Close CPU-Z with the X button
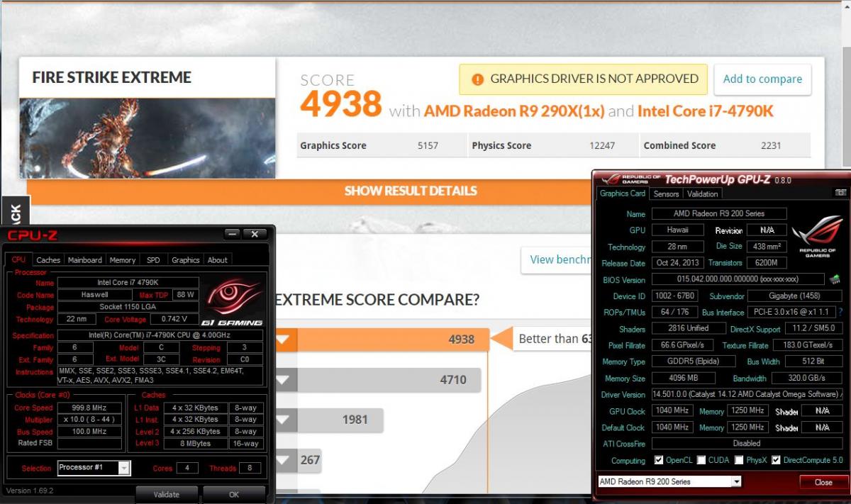 (x=255, y=234)
